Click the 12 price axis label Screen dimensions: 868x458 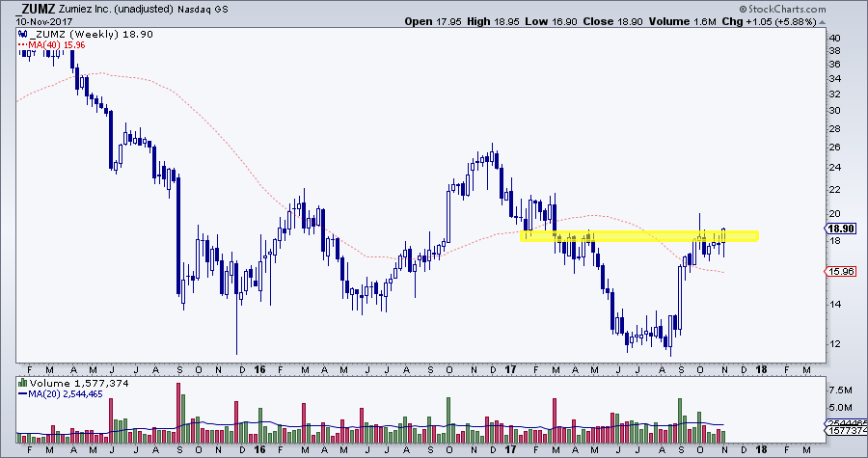835,343
